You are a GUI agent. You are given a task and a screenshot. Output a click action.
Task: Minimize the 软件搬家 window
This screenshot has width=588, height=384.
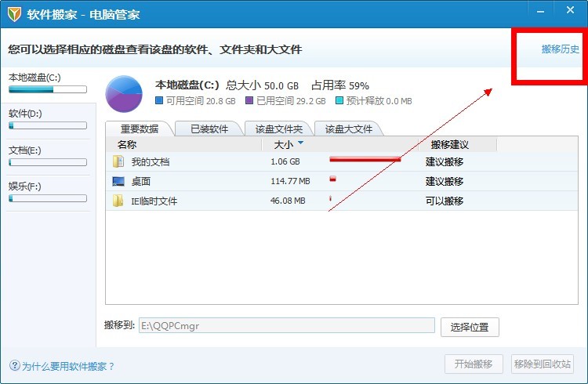(540, 12)
